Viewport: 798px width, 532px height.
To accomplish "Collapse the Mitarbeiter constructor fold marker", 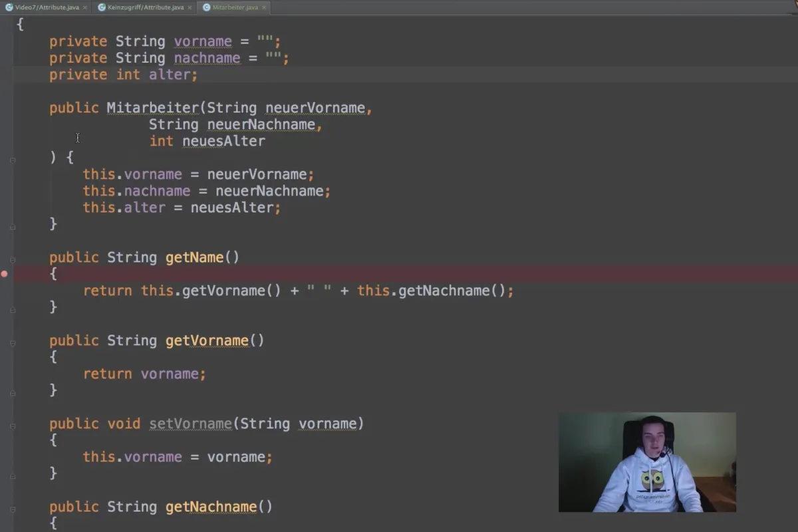I will [x=13, y=160].
